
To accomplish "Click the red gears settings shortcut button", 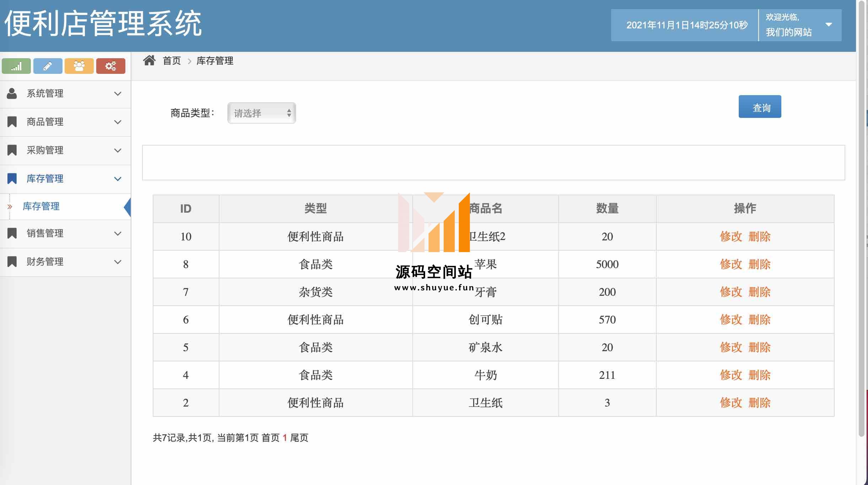I will (111, 66).
